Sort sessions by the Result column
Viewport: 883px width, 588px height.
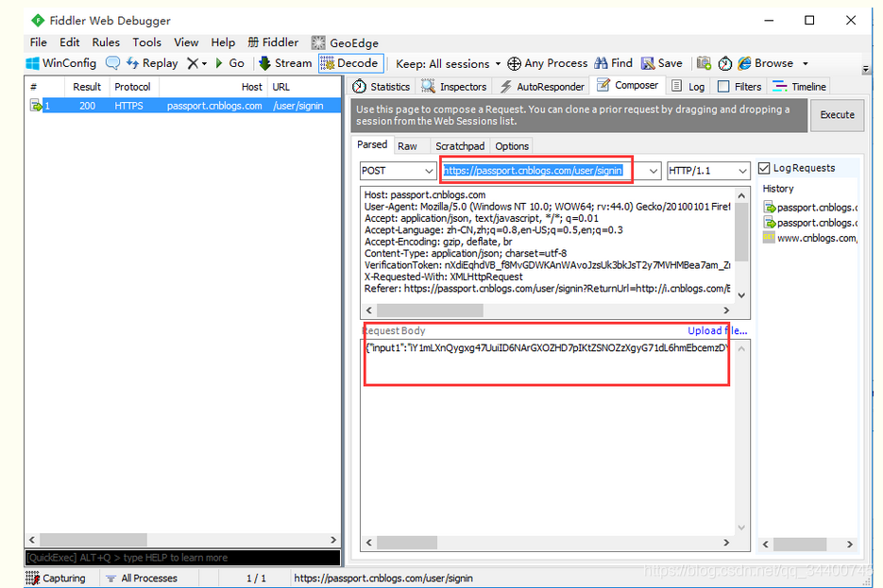tap(87, 87)
